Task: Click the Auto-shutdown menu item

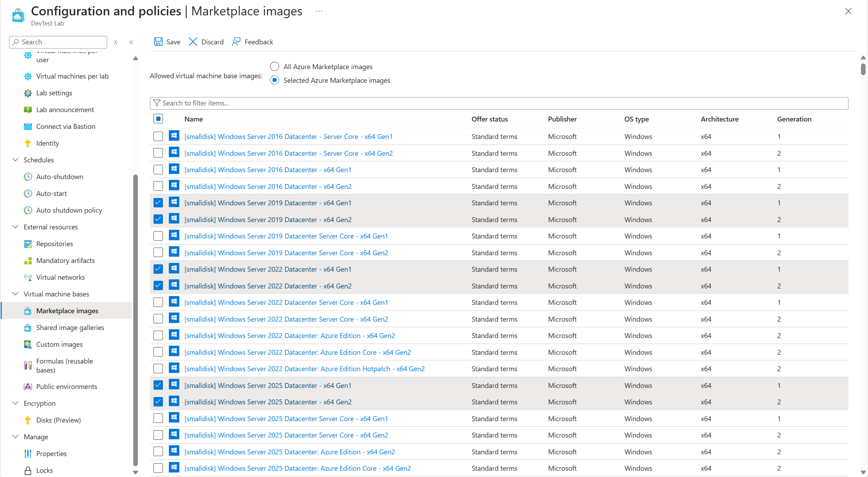Action: tap(59, 176)
